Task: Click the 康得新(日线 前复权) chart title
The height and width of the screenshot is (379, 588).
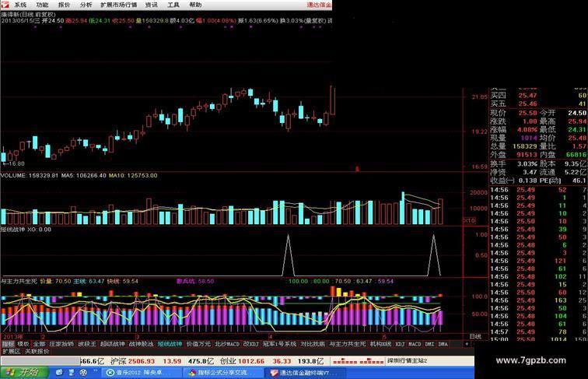Action: (x=29, y=15)
